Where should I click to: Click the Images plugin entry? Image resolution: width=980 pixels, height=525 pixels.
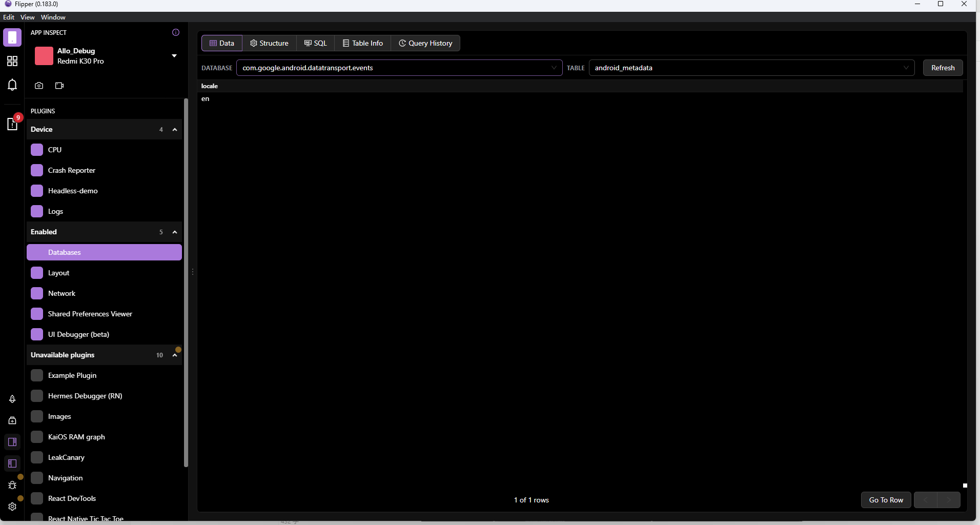click(x=105, y=416)
